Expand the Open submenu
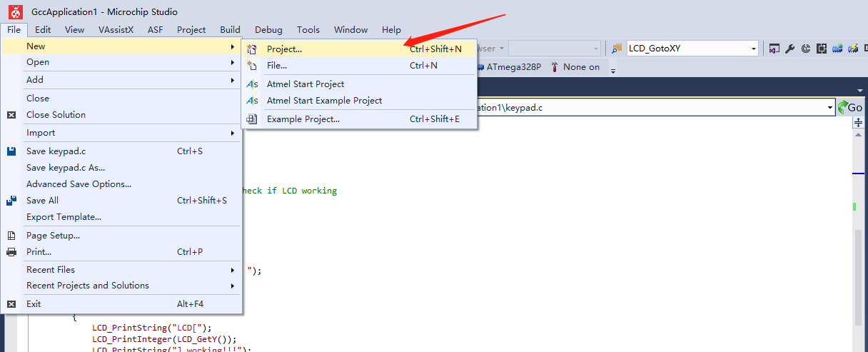 tap(121, 62)
